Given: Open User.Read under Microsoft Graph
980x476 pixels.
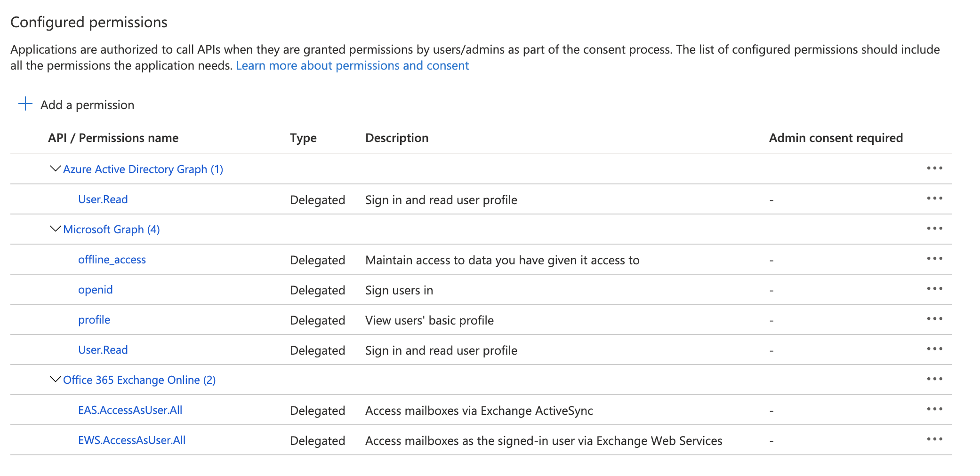Looking at the screenshot, I should [x=103, y=349].
